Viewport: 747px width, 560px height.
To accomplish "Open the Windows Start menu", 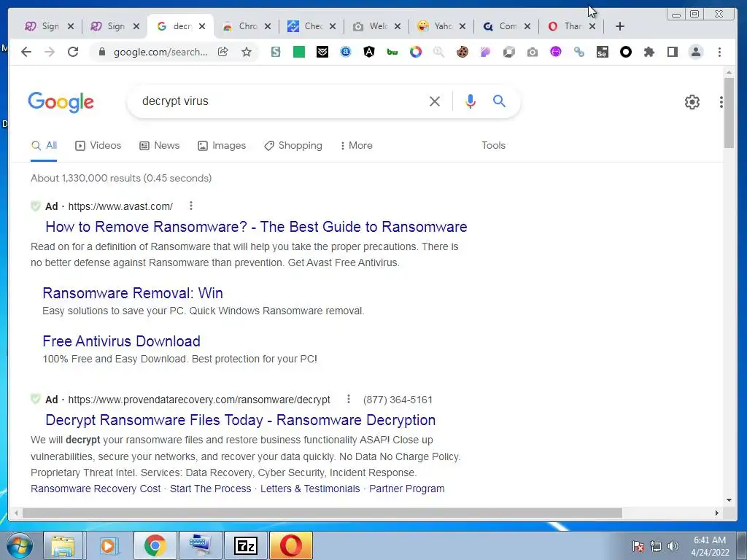I will (x=18, y=545).
